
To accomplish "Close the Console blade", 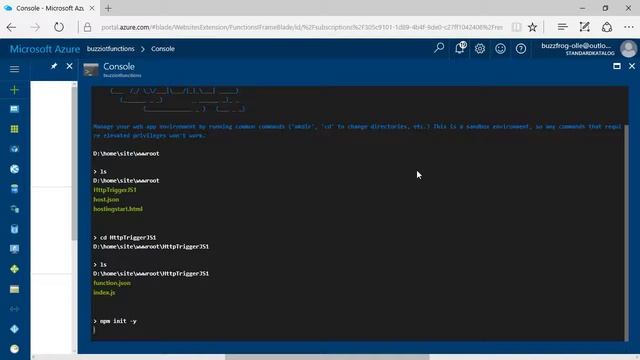I will click(x=632, y=66).
